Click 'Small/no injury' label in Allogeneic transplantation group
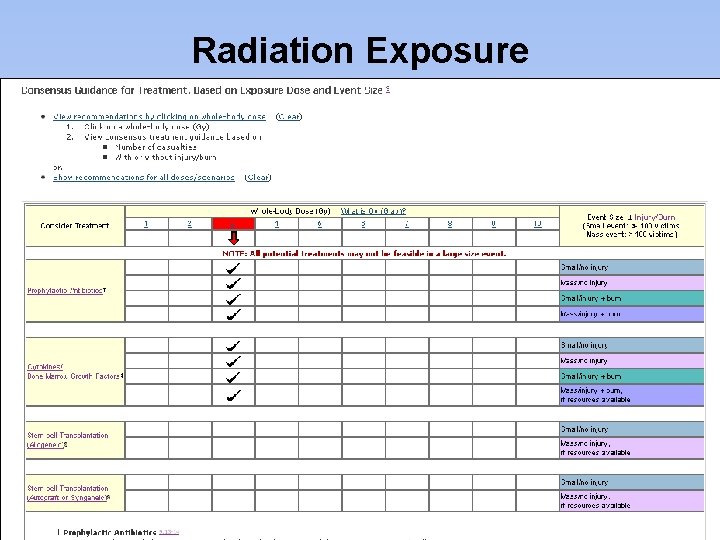This screenshot has height=540, width=720. tap(585, 429)
